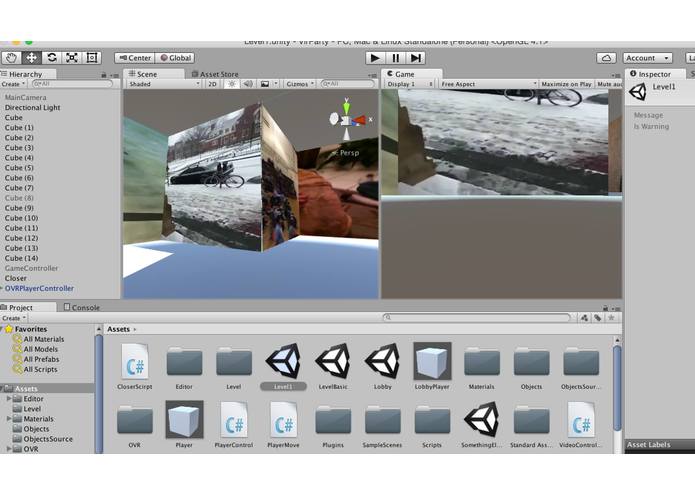Toggle Center pivot mode
This screenshot has height=494, width=695.
pos(135,58)
